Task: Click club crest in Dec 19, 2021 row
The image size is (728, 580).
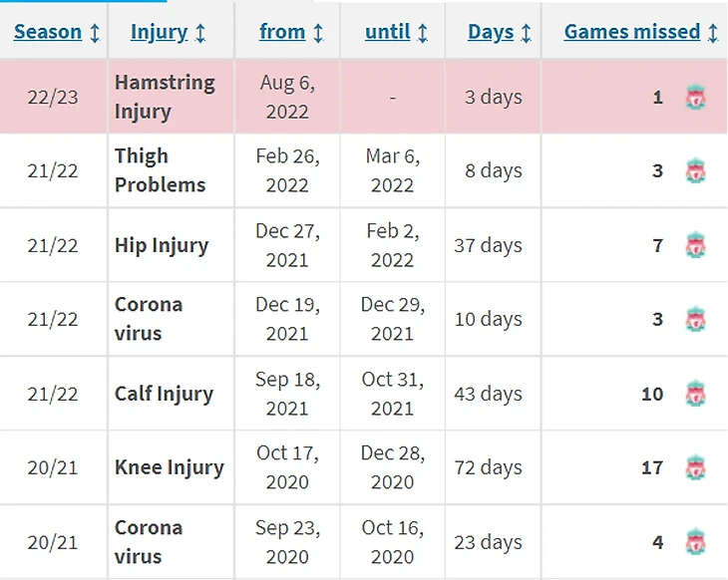Action: coord(695,320)
